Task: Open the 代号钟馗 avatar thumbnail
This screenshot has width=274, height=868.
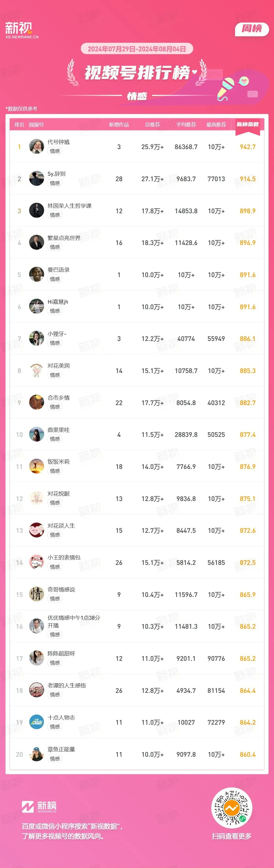Action: [36, 147]
